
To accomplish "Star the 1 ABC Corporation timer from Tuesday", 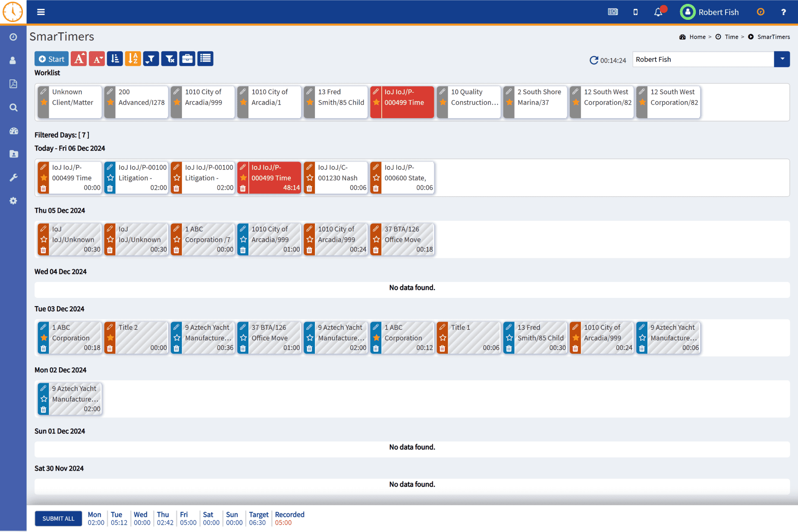I will pos(43,338).
